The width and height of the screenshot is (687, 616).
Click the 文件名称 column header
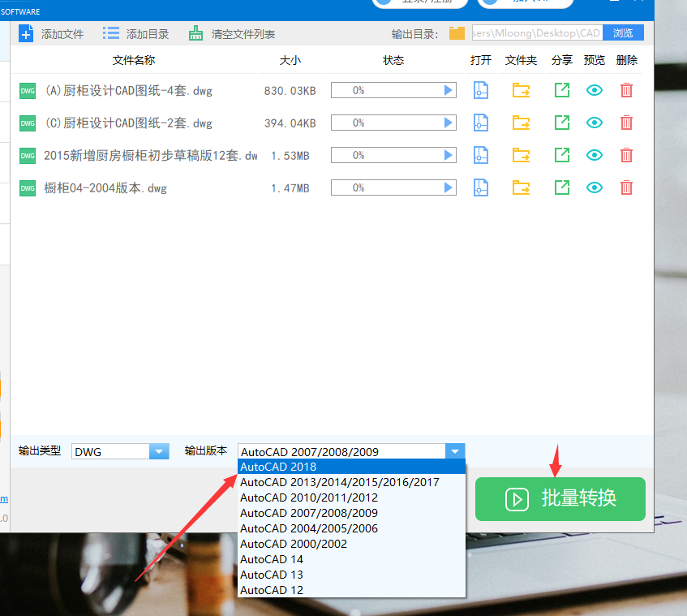click(x=134, y=60)
